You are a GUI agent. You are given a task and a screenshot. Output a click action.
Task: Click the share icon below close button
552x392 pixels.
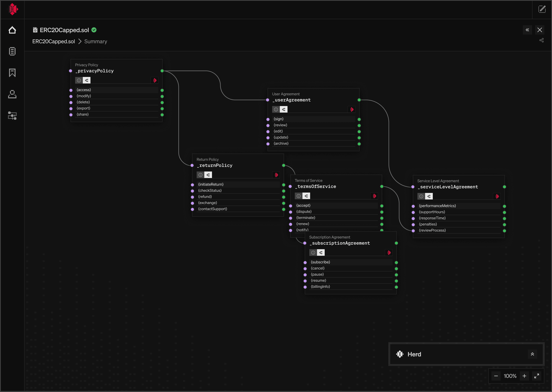(541, 40)
